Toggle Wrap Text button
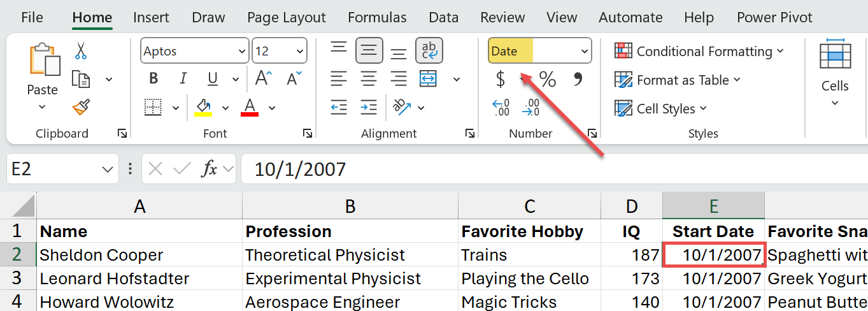Viewport: 868px width, 311px height. tap(429, 50)
